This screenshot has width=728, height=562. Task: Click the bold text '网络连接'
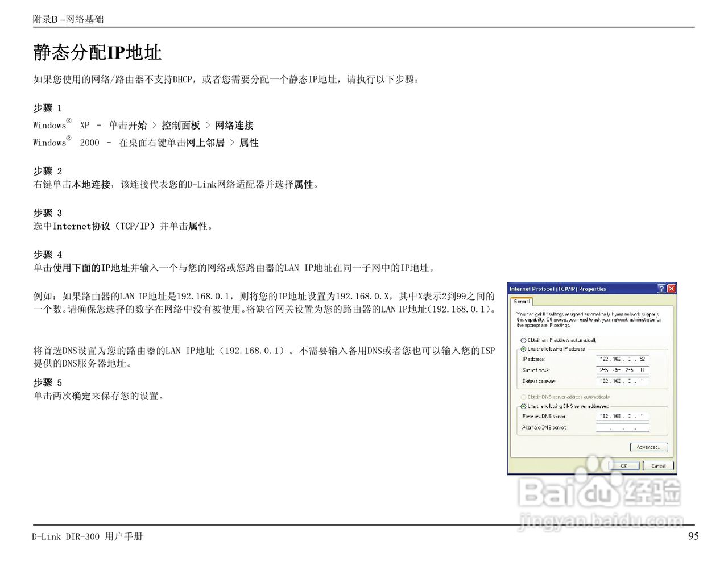[234, 126]
